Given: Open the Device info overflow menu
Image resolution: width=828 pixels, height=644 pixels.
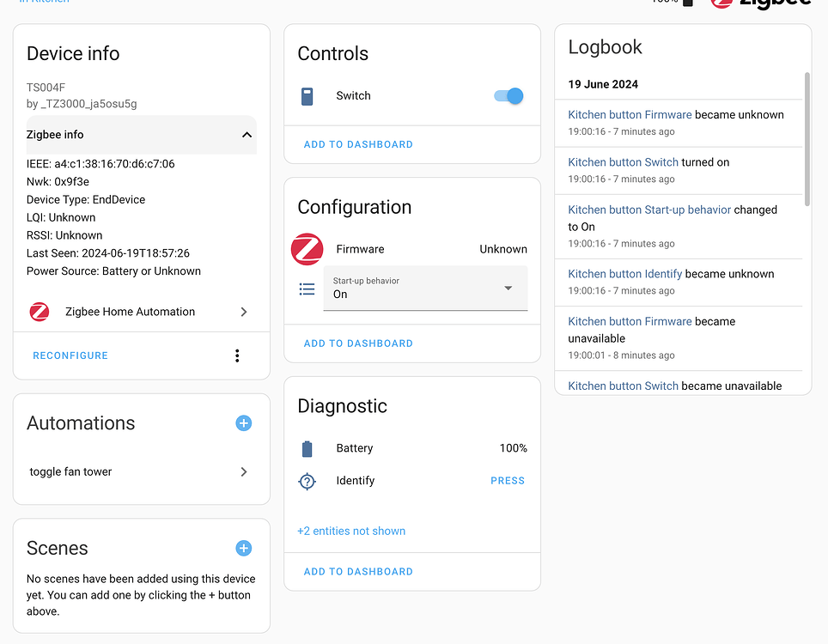Looking at the screenshot, I should (237, 355).
